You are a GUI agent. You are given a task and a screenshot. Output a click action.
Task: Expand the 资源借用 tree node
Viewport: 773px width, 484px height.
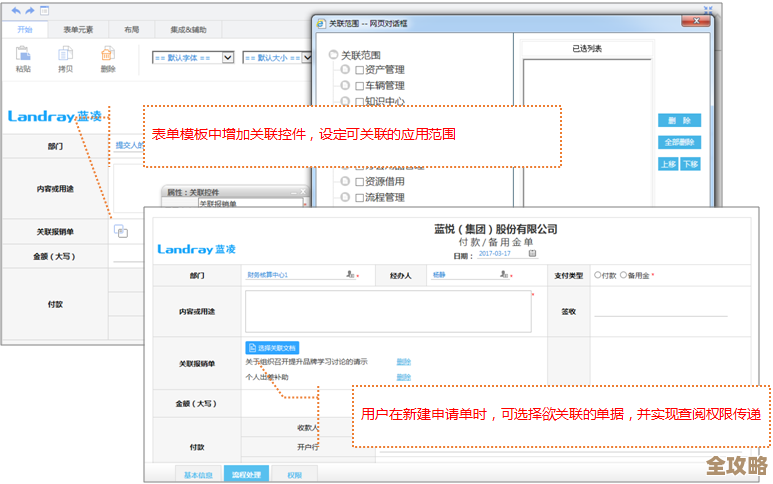[345, 181]
